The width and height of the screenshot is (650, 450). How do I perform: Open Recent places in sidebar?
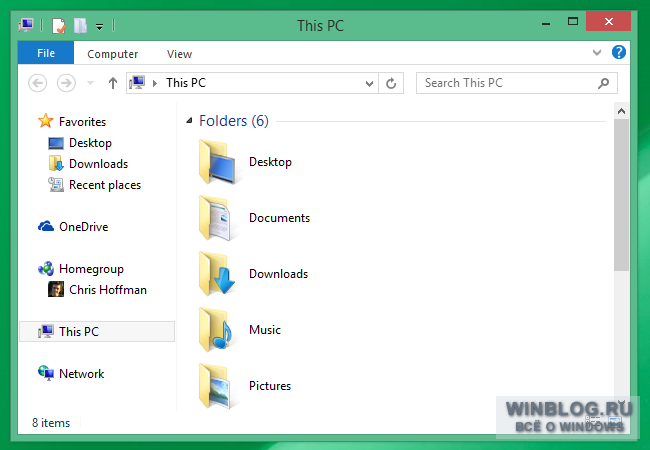105,185
